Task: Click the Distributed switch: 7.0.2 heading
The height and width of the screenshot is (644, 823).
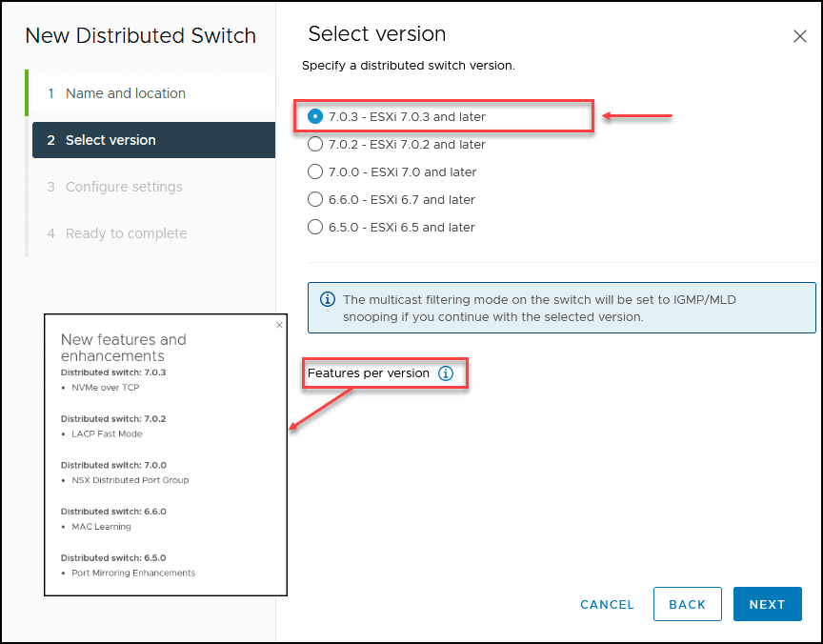Action: [113, 419]
